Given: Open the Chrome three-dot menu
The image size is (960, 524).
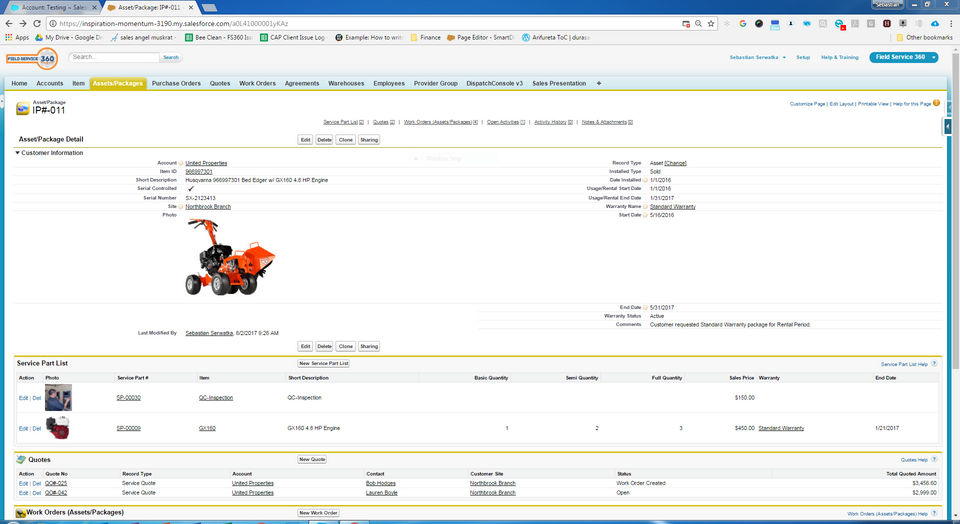Looking at the screenshot, I should [951, 23].
